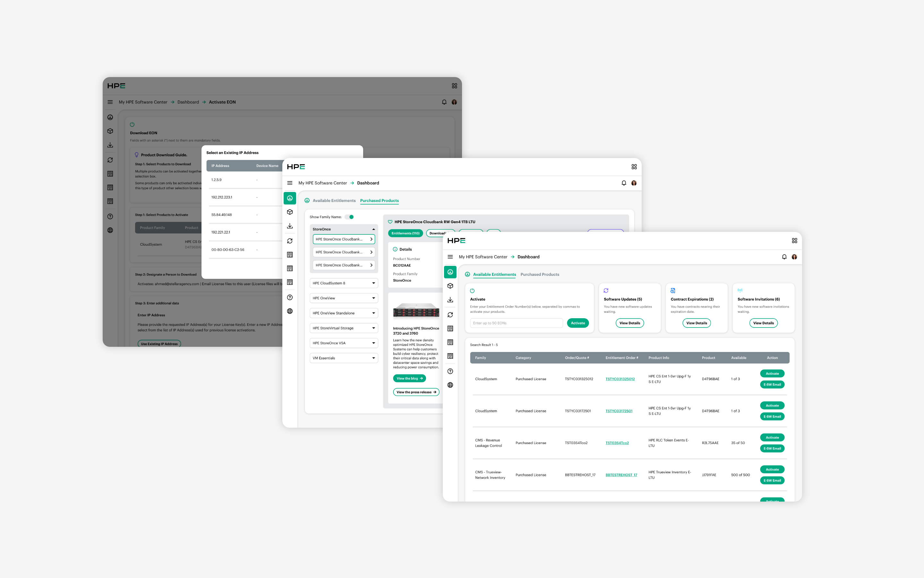Select dashboard icon in Activate EON window sidebar
Image resolution: width=924 pixels, height=578 pixels.
tap(110, 117)
